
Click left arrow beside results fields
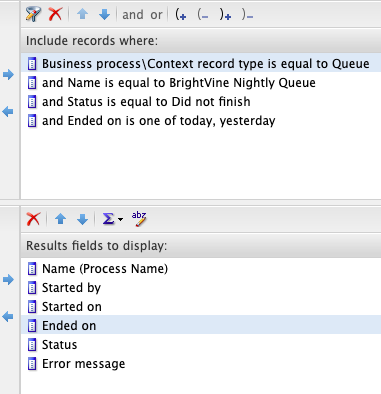click(x=8, y=316)
